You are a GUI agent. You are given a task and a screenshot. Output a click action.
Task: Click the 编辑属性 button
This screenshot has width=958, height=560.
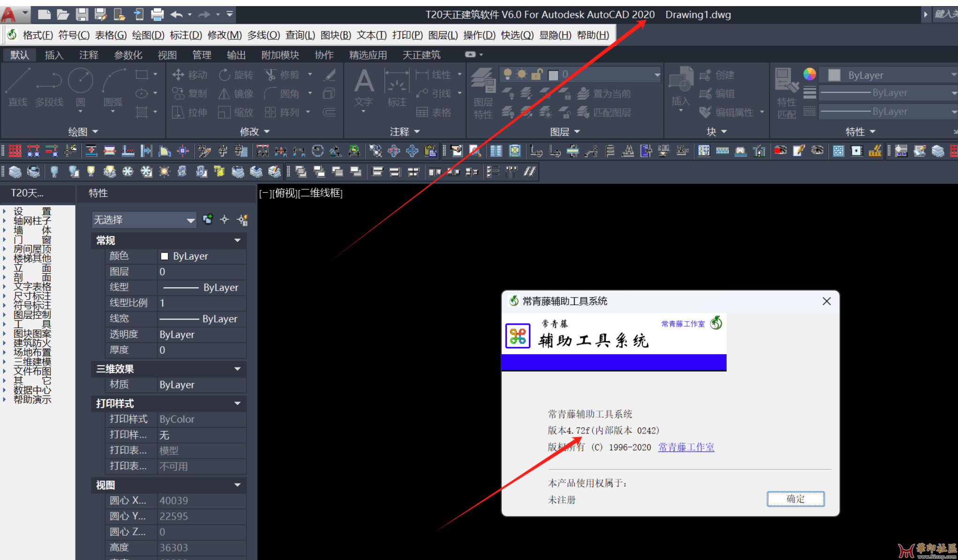[x=727, y=112]
